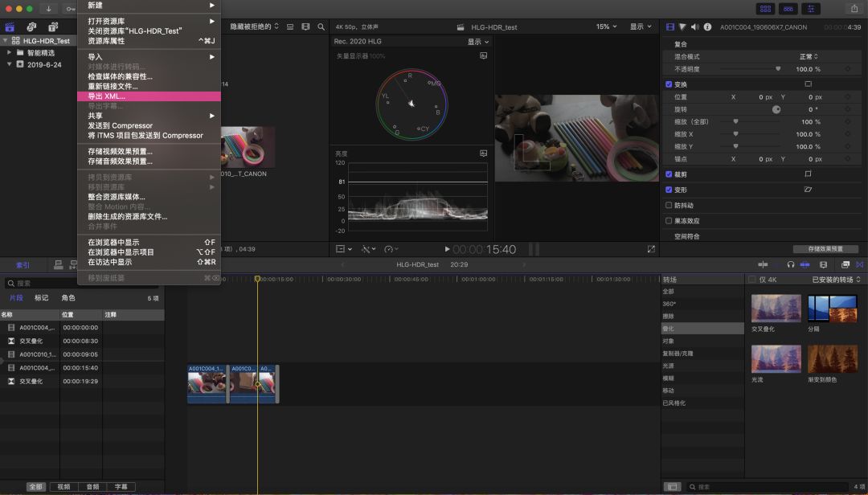Screen dimensions: 868x495
Task: Select 导出 XML... menu item
Action: coord(107,96)
